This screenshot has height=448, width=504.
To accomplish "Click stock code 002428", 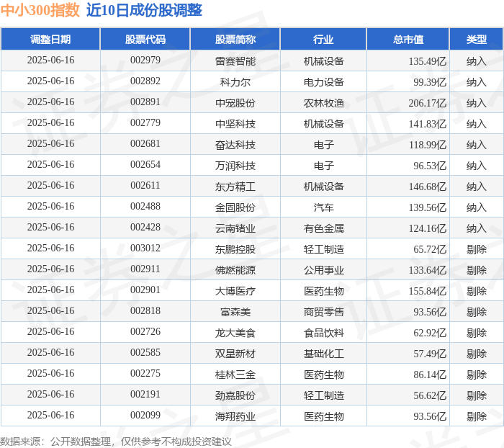I will [x=145, y=228].
